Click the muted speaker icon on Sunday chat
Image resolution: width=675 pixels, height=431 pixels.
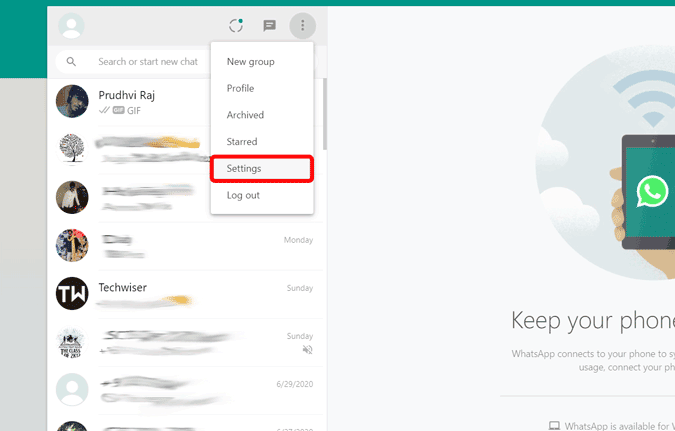click(307, 350)
